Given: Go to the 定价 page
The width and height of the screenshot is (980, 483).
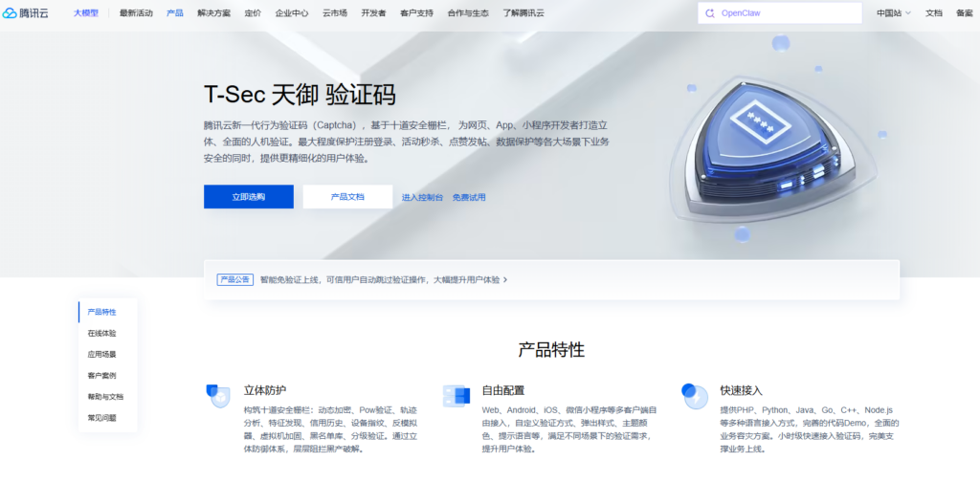Looking at the screenshot, I should (253, 13).
